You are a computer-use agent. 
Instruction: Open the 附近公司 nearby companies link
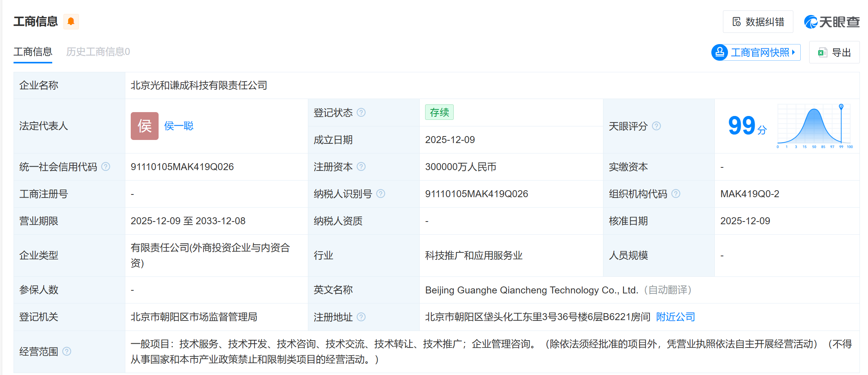675,317
